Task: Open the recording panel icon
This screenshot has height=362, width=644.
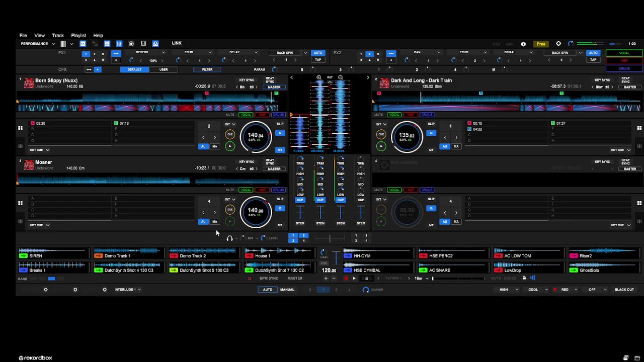Action: [131, 44]
